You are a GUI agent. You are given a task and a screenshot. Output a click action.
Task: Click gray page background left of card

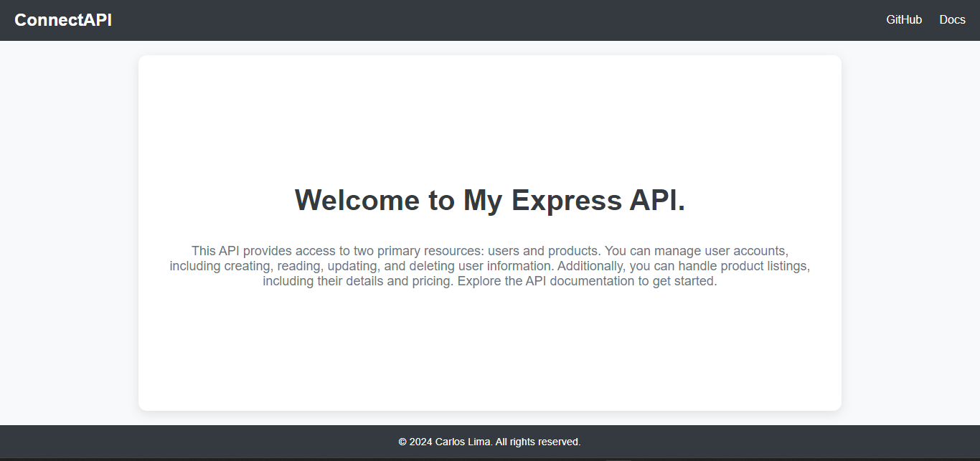tap(68, 229)
